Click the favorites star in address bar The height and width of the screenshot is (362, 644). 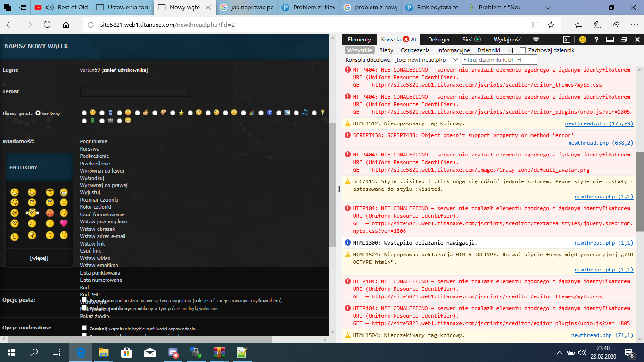pos(551,25)
